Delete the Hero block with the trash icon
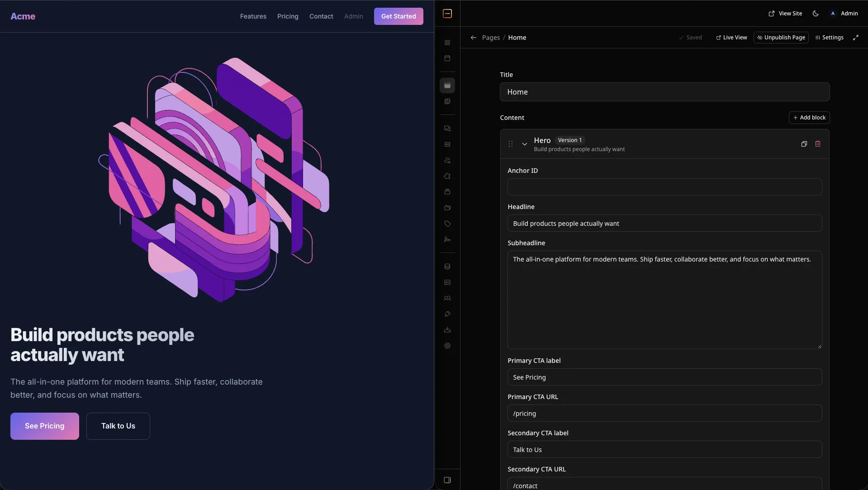This screenshot has height=490, width=868. coord(818,144)
